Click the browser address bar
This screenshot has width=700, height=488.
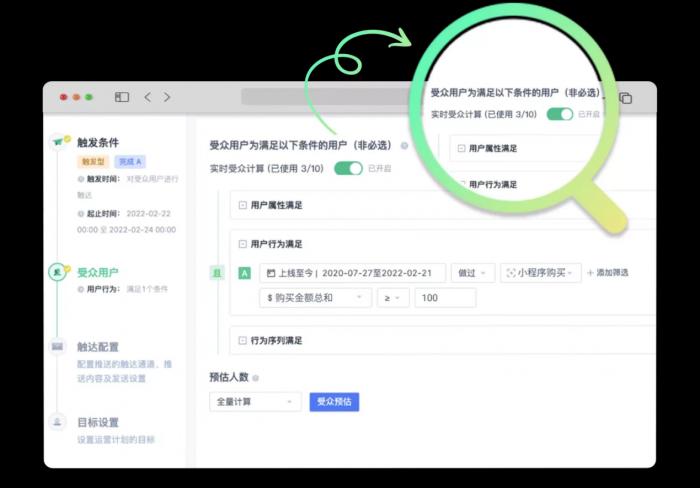point(328,97)
